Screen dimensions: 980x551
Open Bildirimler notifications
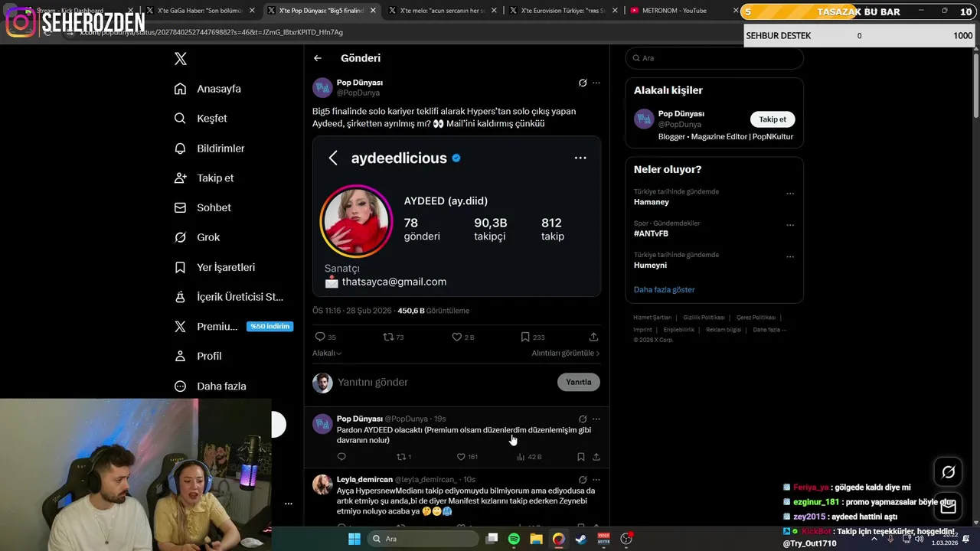point(209,148)
